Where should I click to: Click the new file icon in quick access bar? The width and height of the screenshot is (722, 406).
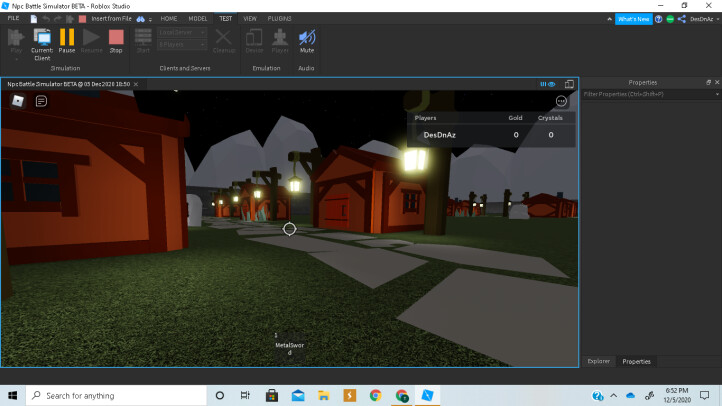click(x=34, y=19)
